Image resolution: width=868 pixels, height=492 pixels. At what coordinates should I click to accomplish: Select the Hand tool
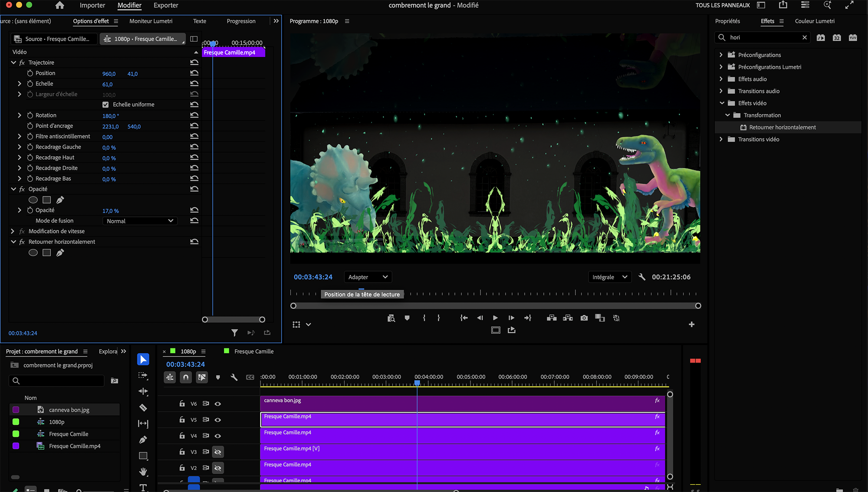143,472
